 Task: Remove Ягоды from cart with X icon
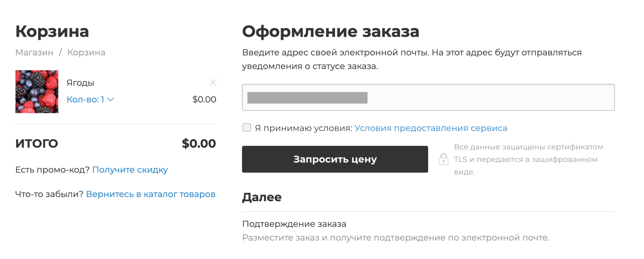(213, 83)
